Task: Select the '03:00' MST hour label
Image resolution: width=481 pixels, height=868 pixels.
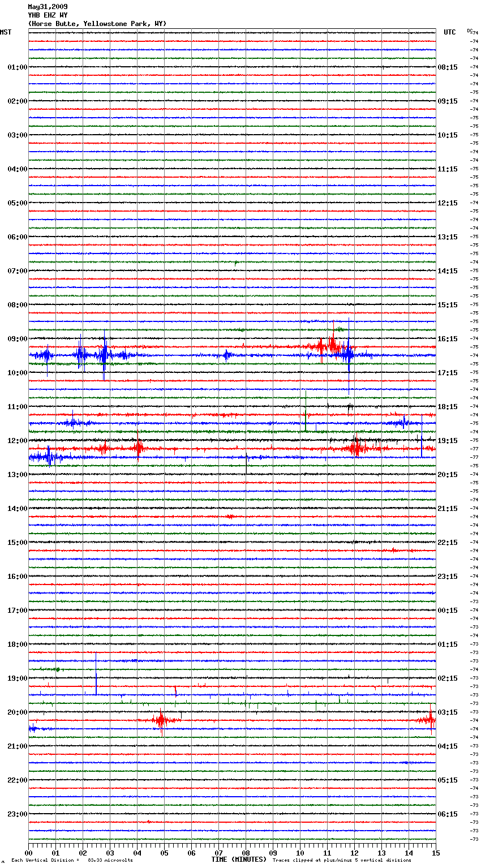Action: pos(18,135)
